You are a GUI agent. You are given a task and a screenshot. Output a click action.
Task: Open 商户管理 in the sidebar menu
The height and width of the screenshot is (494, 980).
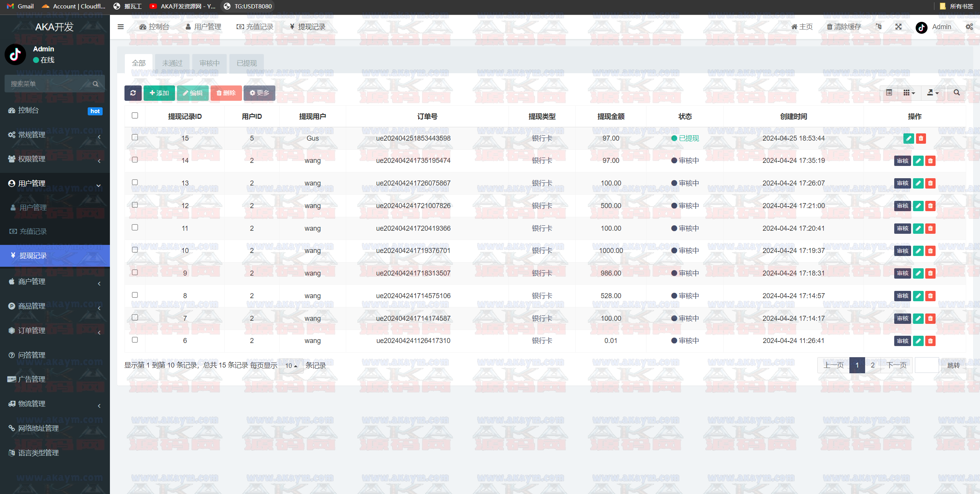point(32,282)
